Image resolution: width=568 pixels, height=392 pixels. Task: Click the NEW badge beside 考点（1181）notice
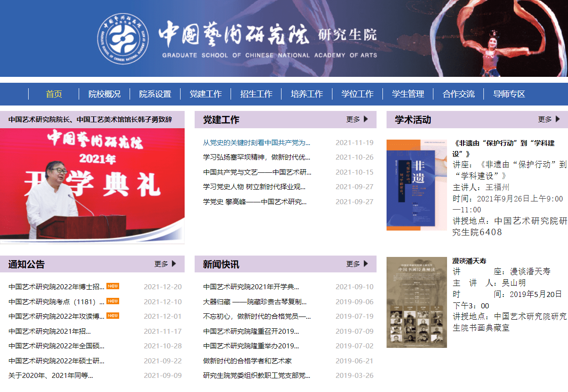point(113,301)
